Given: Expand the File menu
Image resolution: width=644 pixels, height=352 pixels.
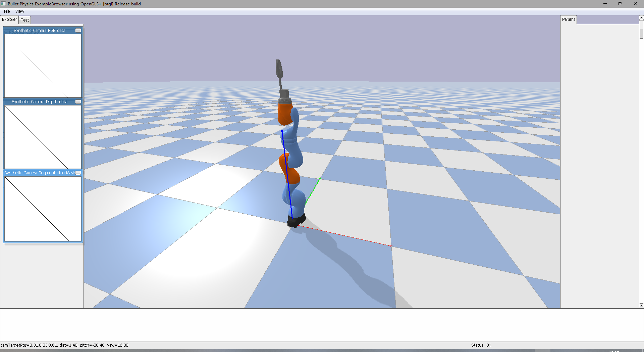Looking at the screenshot, I should pyautogui.click(x=7, y=11).
